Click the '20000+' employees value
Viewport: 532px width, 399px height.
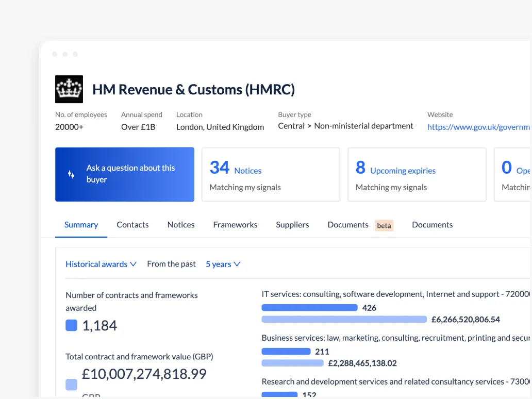tap(69, 127)
